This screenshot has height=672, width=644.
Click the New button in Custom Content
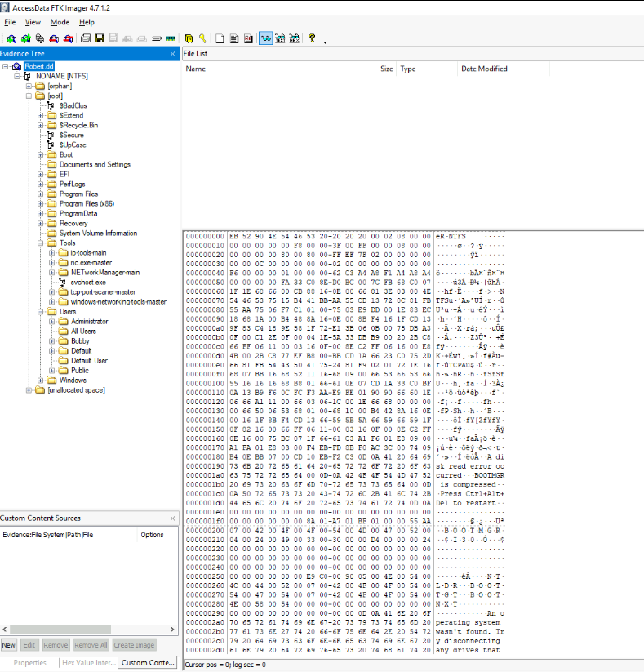pyautogui.click(x=9, y=645)
